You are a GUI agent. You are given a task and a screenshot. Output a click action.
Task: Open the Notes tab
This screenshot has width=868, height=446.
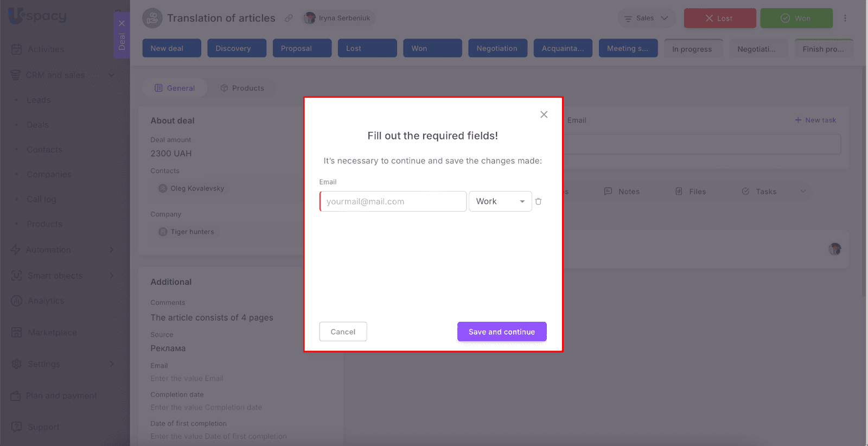(x=622, y=192)
